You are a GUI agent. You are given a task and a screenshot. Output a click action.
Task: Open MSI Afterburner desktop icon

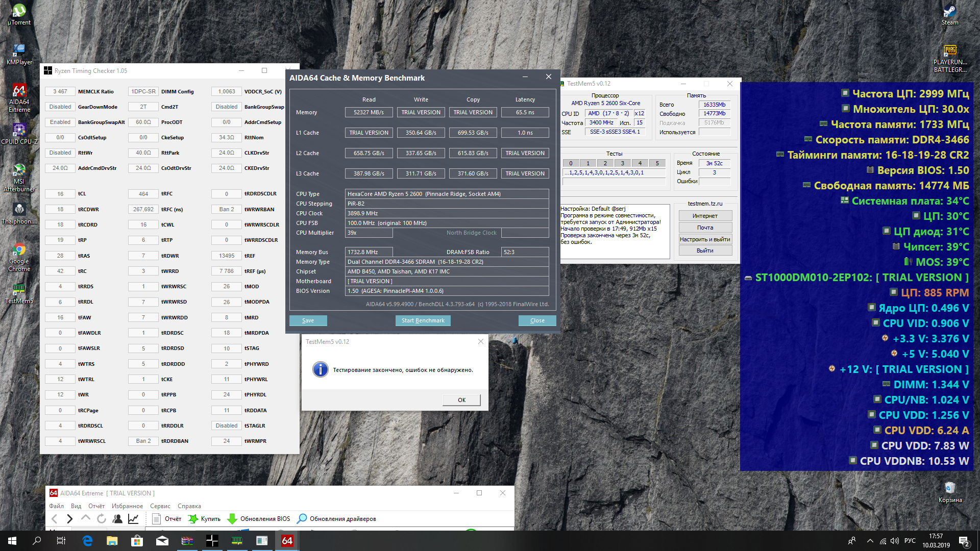tap(19, 170)
